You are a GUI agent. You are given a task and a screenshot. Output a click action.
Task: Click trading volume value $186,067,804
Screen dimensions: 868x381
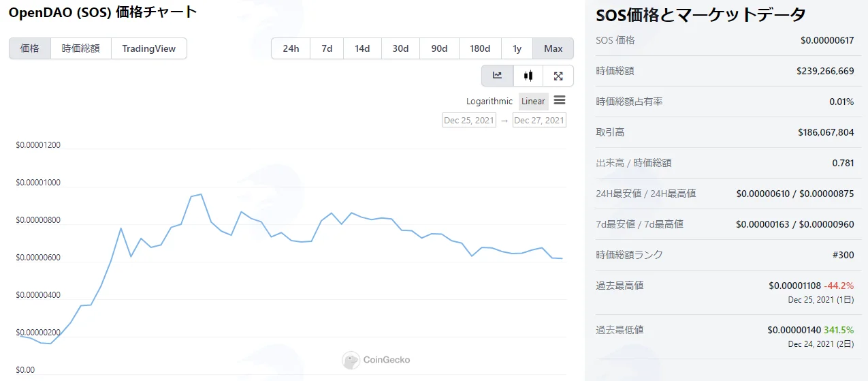click(x=826, y=132)
